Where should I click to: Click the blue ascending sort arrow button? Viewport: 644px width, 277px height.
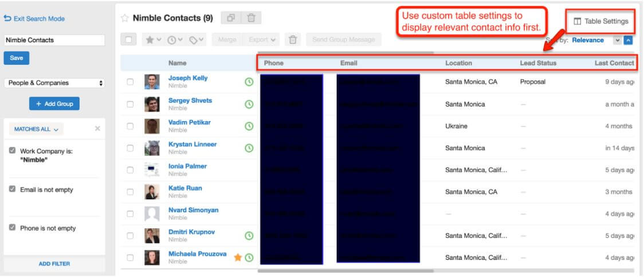[628, 40]
